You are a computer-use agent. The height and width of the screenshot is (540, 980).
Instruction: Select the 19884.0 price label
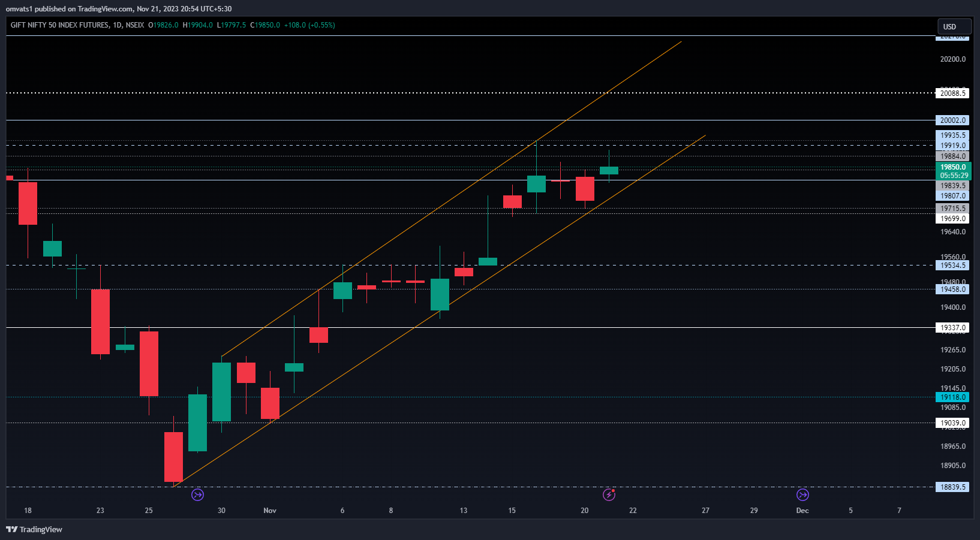[x=952, y=156]
